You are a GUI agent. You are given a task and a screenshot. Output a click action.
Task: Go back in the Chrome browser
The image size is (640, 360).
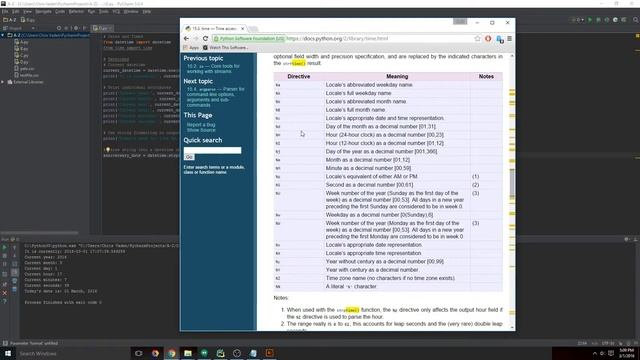186,38
